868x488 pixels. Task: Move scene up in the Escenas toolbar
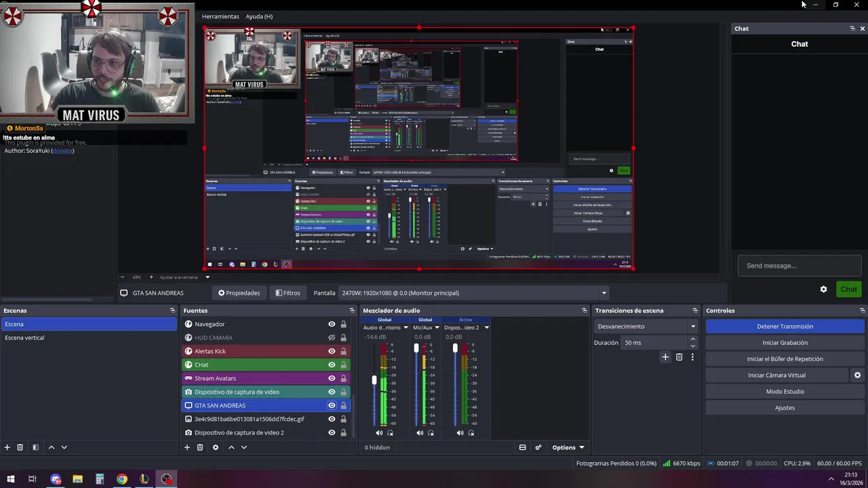51,447
